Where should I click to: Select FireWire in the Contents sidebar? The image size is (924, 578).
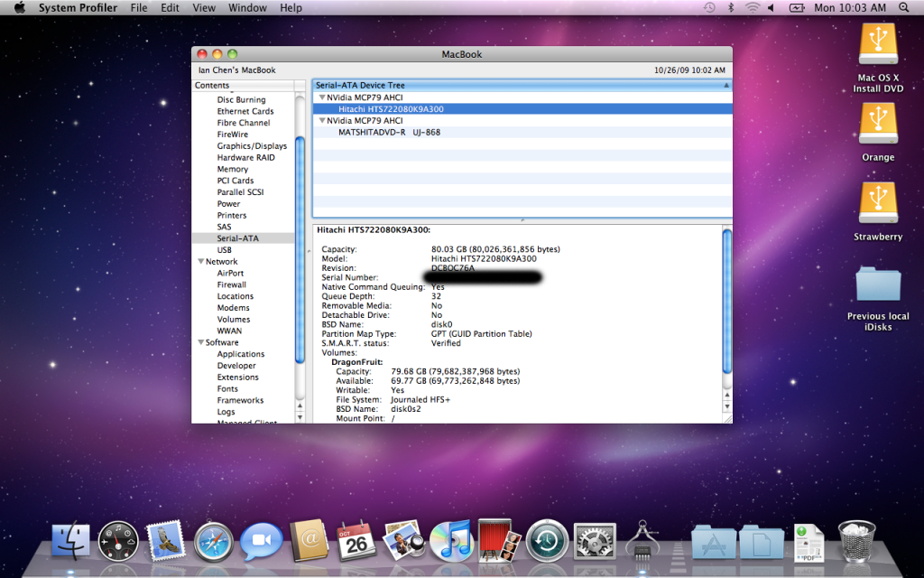tap(232, 135)
